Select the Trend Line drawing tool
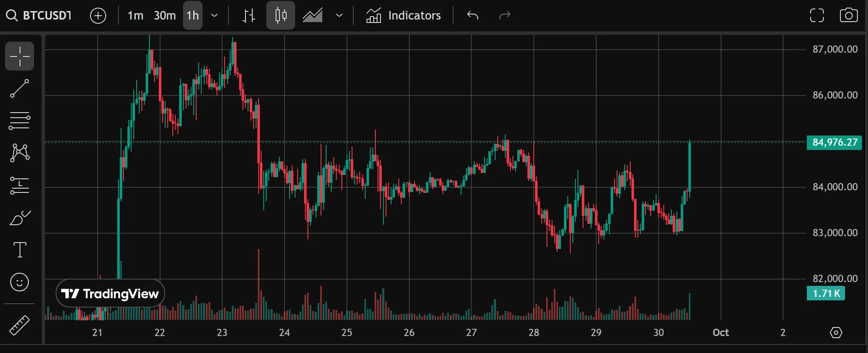This screenshot has height=353, width=868. [20, 88]
